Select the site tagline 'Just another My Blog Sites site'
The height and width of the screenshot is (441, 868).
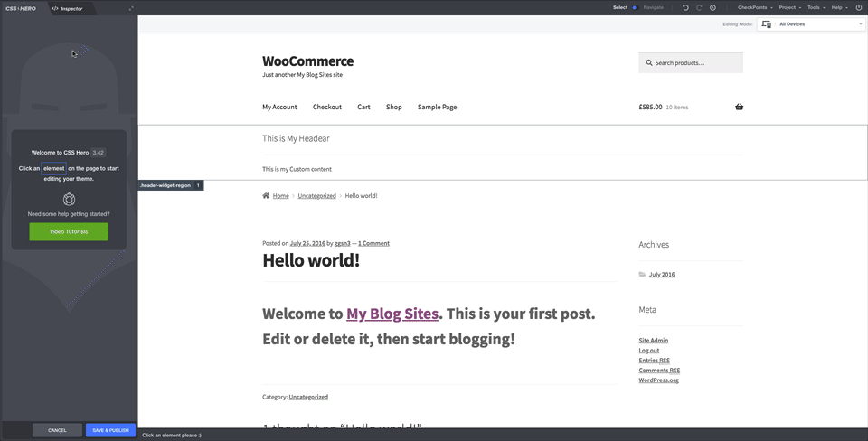pos(302,75)
